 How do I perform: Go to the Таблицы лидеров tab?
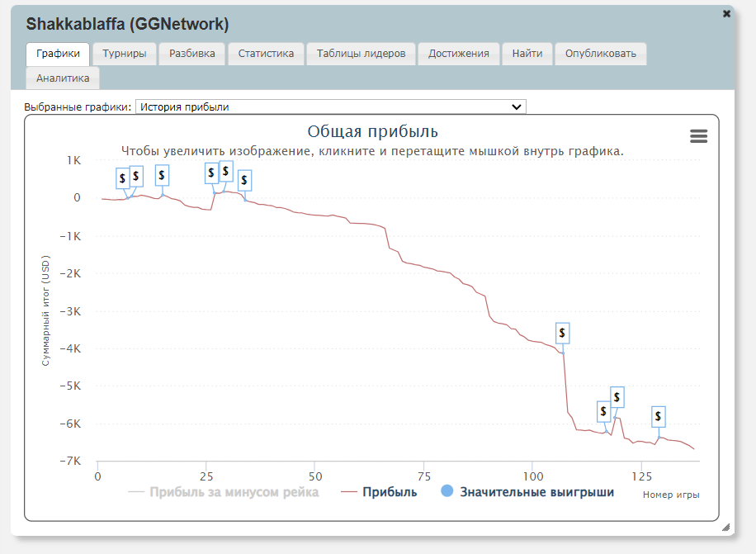[x=361, y=54]
